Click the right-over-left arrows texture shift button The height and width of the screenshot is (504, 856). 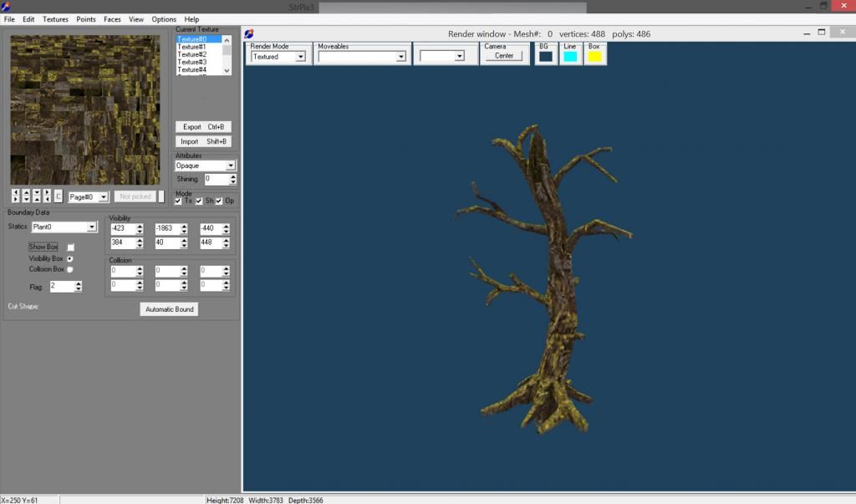point(47,196)
